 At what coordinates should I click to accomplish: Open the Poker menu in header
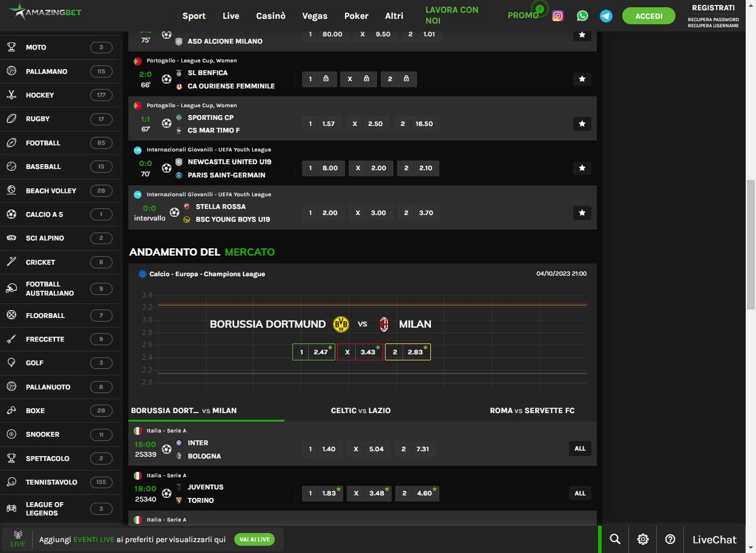click(x=356, y=16)
